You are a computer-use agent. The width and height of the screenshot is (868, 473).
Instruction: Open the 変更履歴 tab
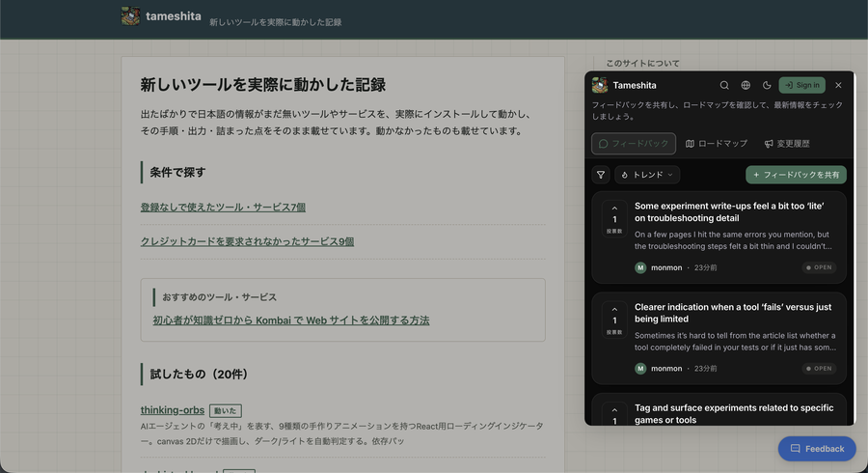tap(787, 144)
